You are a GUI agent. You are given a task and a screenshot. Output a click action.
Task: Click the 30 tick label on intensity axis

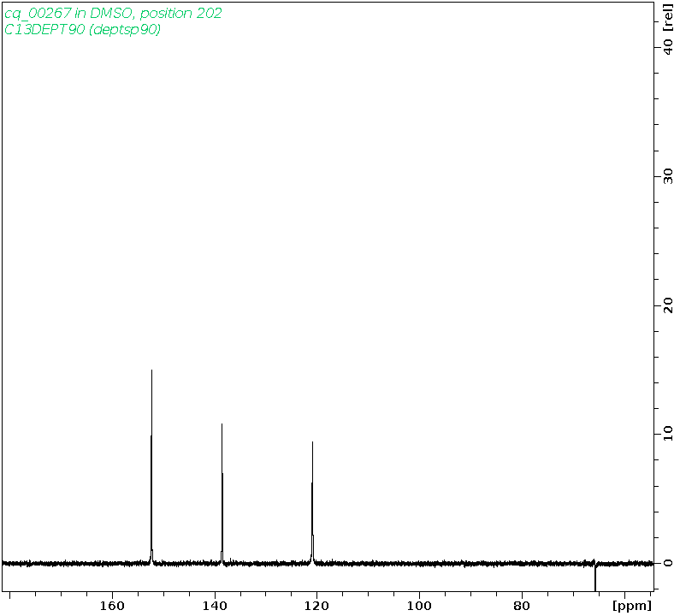pyautogui.click(x=668, y=176)
